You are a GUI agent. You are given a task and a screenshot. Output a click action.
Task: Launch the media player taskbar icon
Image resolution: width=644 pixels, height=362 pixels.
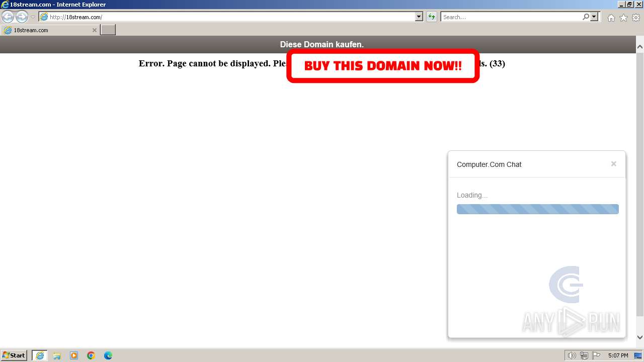(x=74, y=355)
